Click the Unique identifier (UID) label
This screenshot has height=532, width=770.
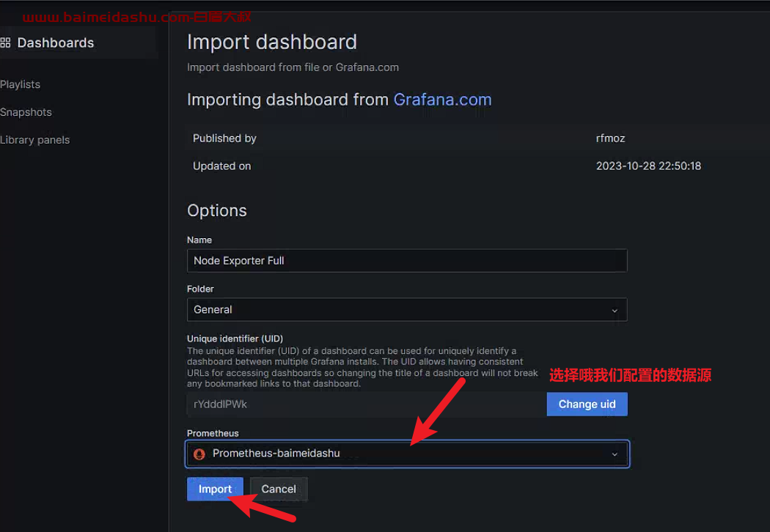[x=235, y=339]
